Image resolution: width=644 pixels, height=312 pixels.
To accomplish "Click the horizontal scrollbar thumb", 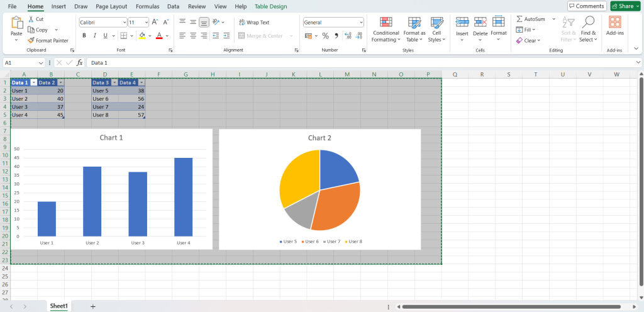I will 511,307.
